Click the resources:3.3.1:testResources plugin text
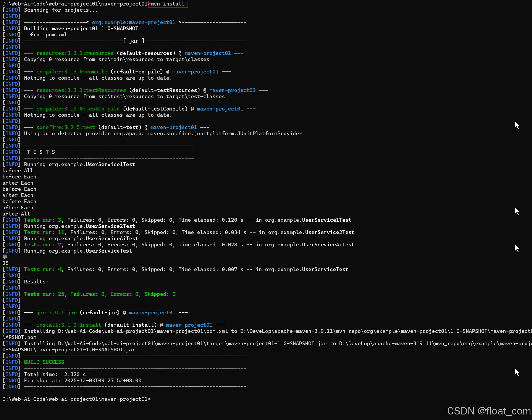The height and width of the screenshot is (420, 532). [x=81, y=90]
